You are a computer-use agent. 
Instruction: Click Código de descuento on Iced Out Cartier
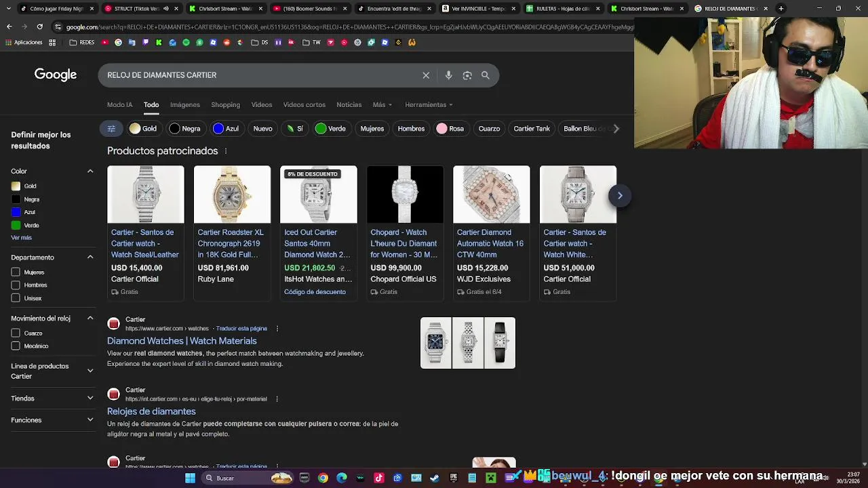(x=315, y=292)
